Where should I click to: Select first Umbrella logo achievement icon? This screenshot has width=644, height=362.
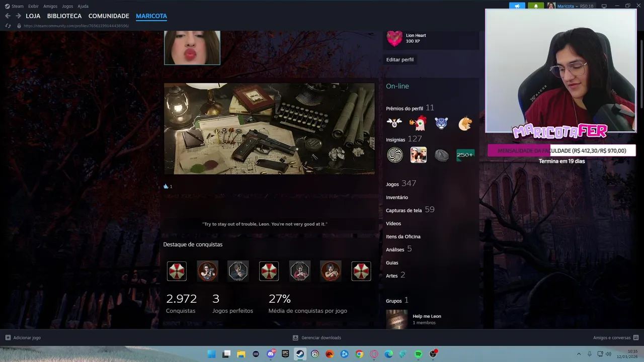click(x=177, y=271)
